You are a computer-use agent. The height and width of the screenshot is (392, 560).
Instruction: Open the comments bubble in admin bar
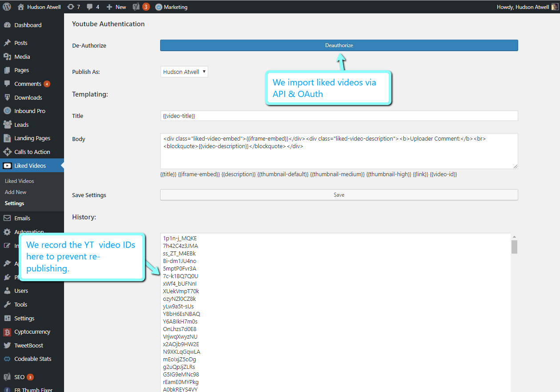(90, 7)
